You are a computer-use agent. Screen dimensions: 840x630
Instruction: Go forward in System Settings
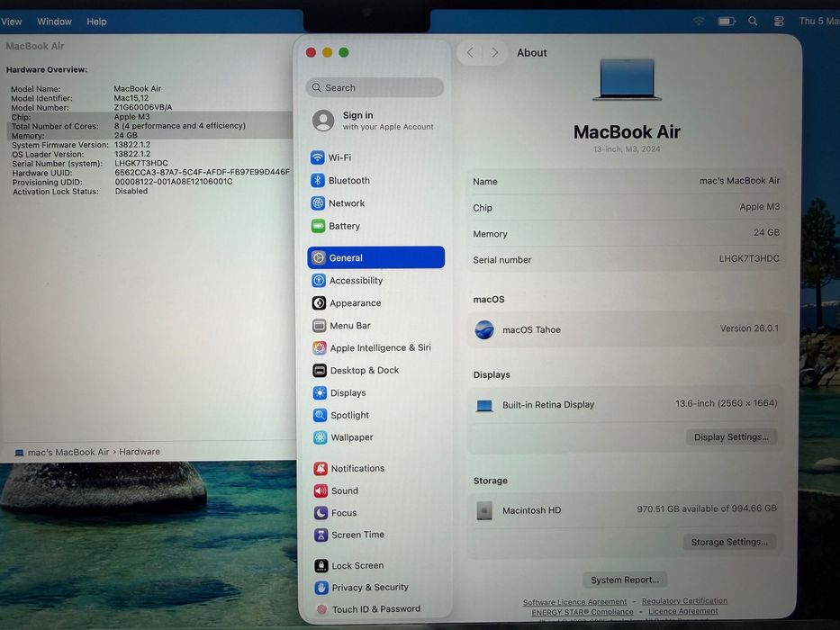[494, 52]
